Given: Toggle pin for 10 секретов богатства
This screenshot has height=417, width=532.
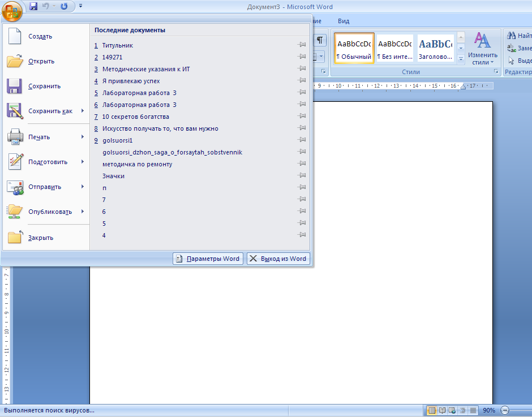Looking at the screenshot, I should click(302, 117).
